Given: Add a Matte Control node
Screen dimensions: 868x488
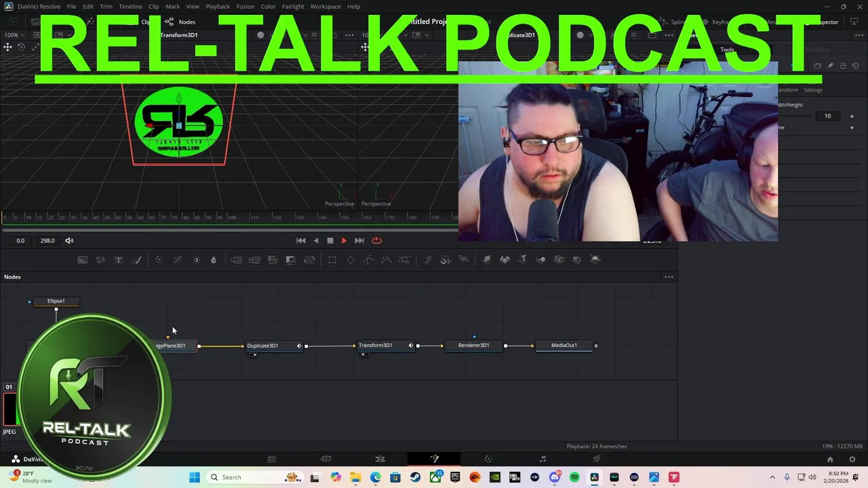Looking at the screenshot, I should point(291,260).
